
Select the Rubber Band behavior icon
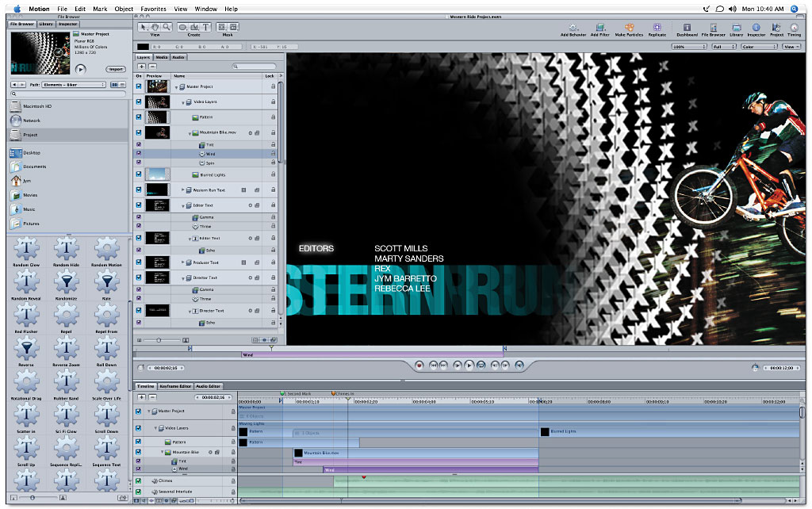pos(66,380)
